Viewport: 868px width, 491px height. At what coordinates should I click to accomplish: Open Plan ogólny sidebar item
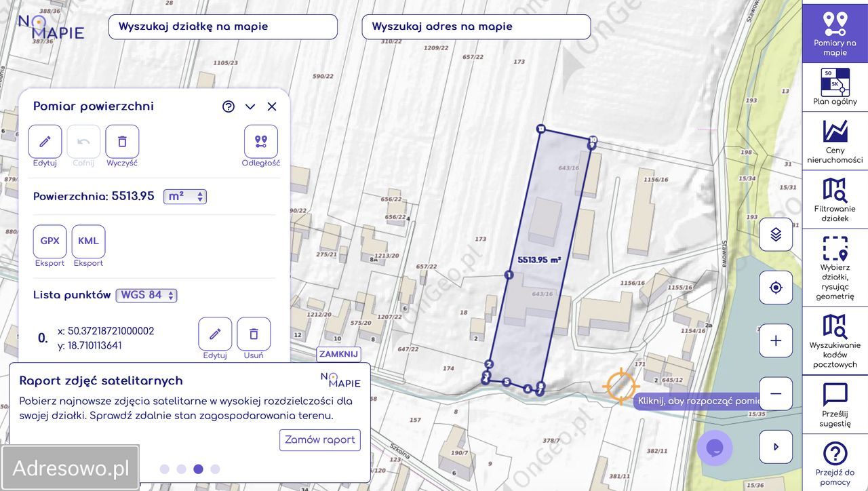pos(835,87)
